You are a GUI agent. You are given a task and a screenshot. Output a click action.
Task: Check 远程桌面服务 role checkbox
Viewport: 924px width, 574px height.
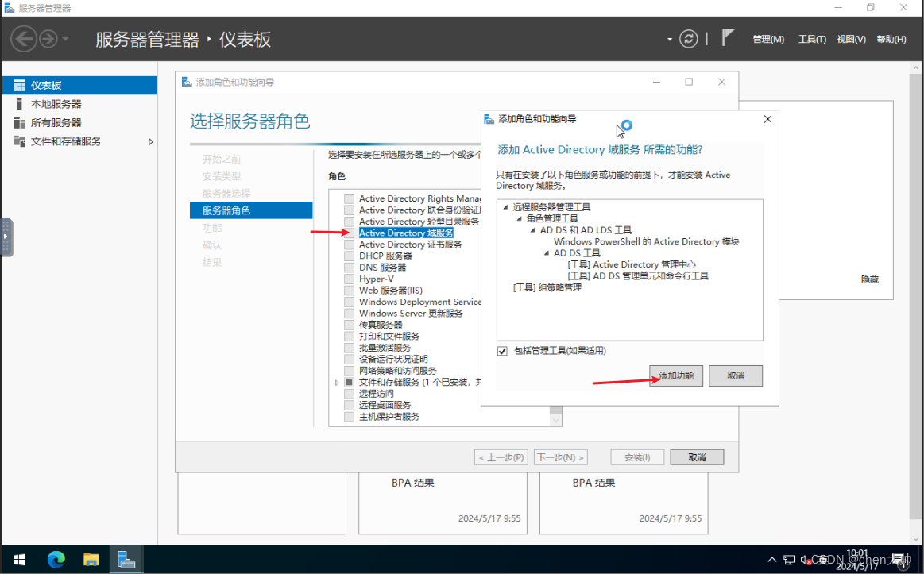pos(350,405)
